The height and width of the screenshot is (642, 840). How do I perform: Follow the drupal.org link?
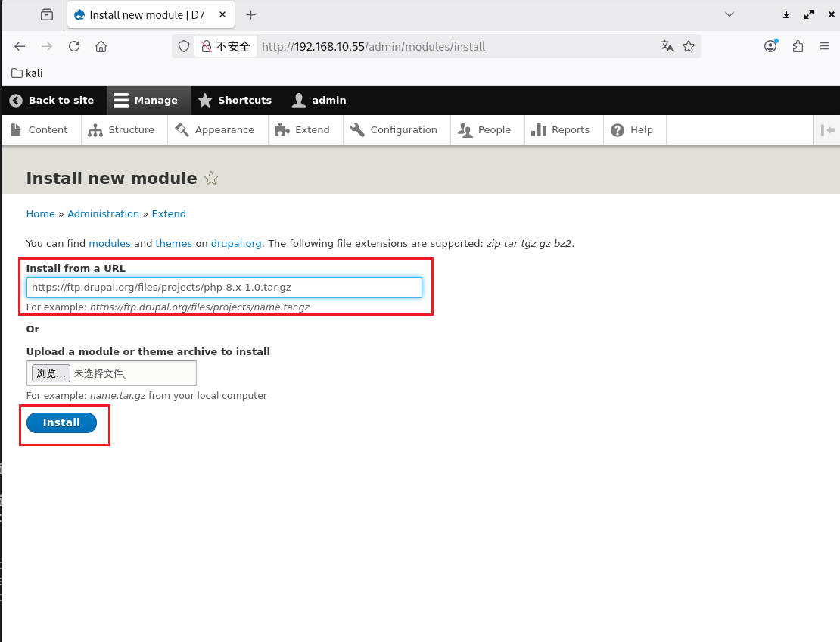pos(236,244)
